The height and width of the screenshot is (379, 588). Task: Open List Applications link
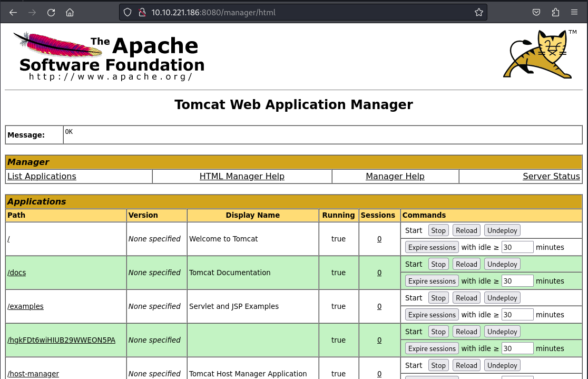(x=42, y=177)
